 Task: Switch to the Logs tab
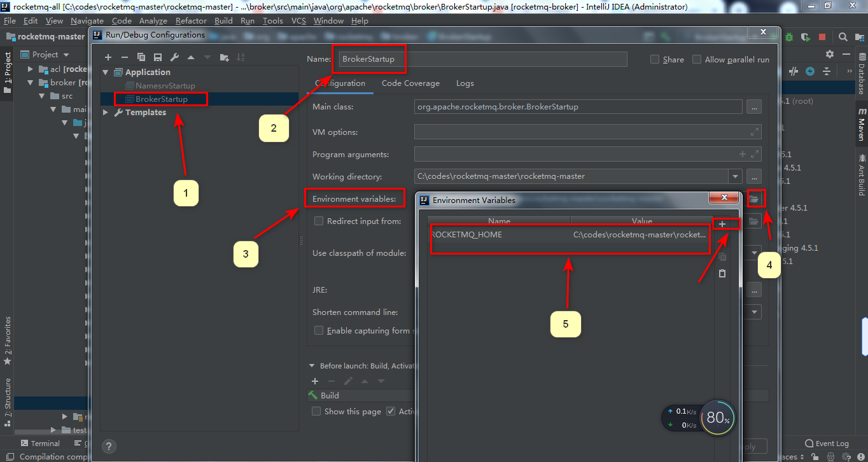(465, 83)
